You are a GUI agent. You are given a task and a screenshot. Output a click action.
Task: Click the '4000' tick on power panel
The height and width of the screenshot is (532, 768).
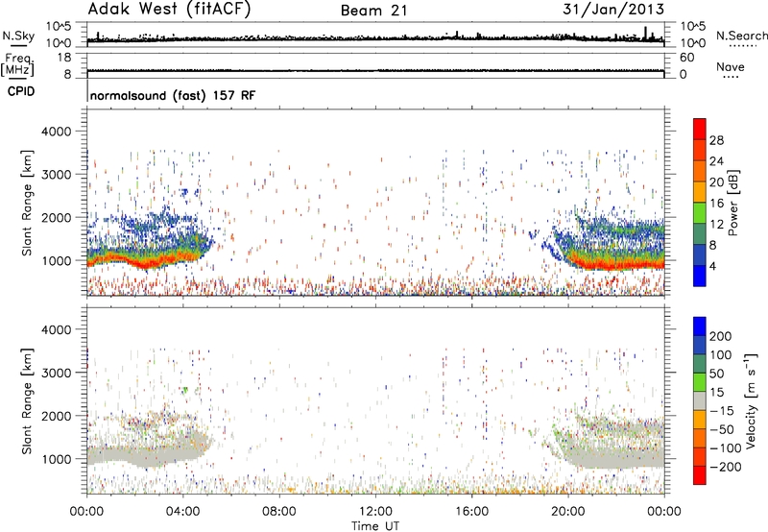tap(56, 132)
